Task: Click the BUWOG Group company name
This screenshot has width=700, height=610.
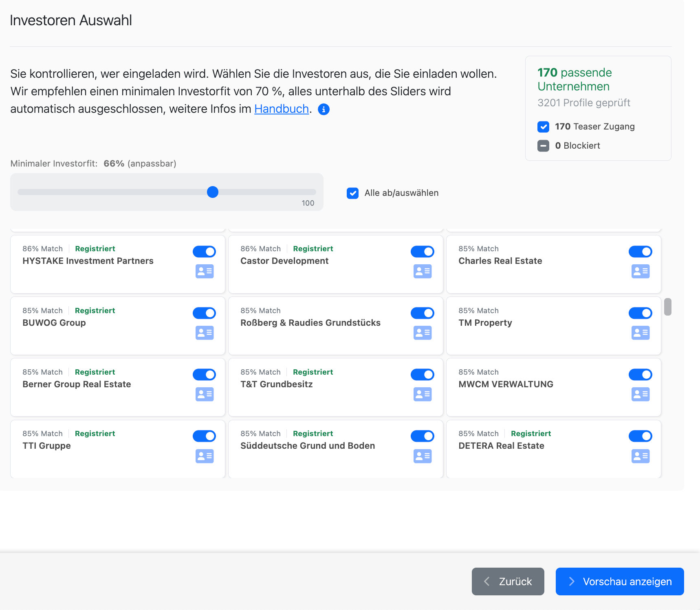Action: click(54, 323)
